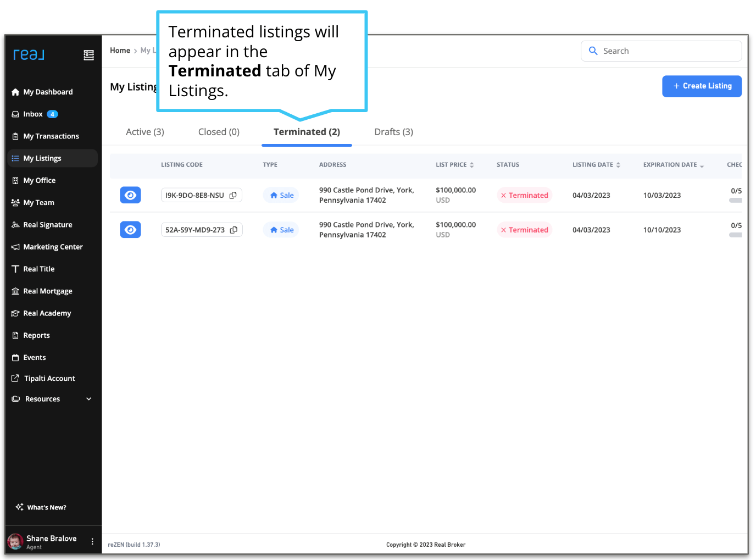Image resolution: width=756 pixels, height=560 pixels.
Task: Open the Reports section
Action: point(36,335)
